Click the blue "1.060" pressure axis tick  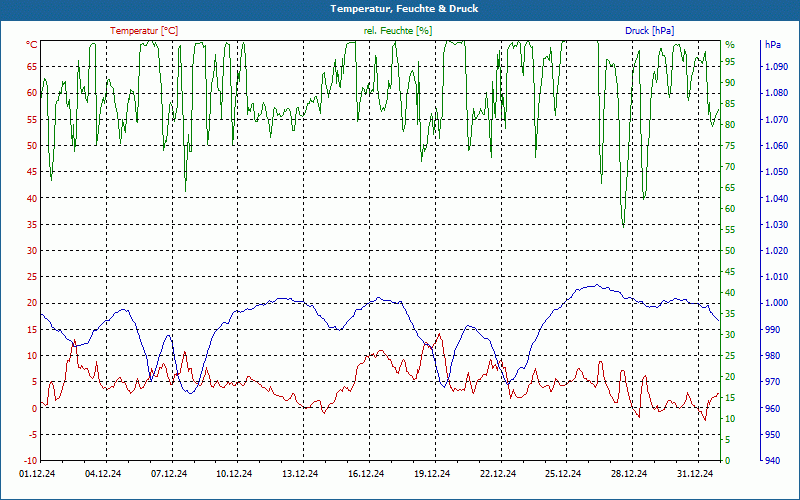coord(777,145)
